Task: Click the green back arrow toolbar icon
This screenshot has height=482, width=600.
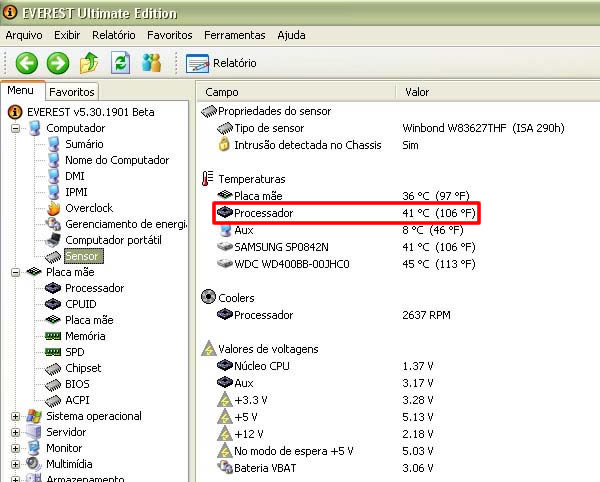Action: tap(26, 63)
